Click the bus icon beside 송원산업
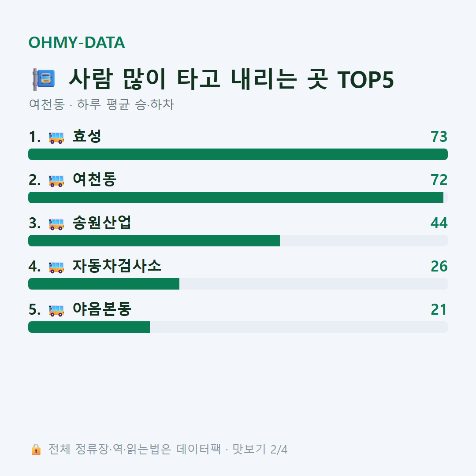 [x=56, y=224]
